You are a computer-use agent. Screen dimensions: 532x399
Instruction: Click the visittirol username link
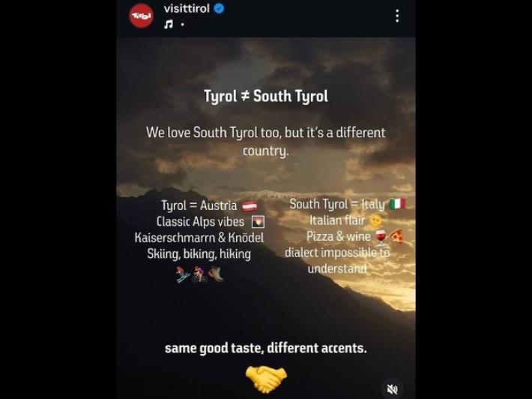tap(187, 8)
